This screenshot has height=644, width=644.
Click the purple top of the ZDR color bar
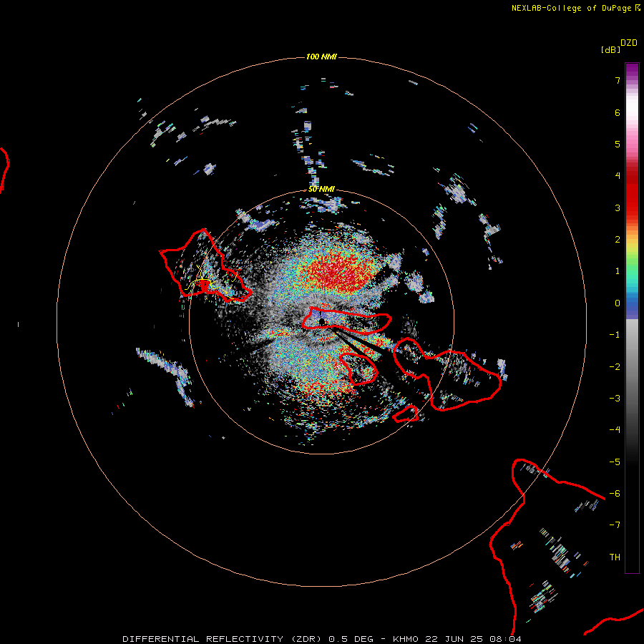pos(632,70)
